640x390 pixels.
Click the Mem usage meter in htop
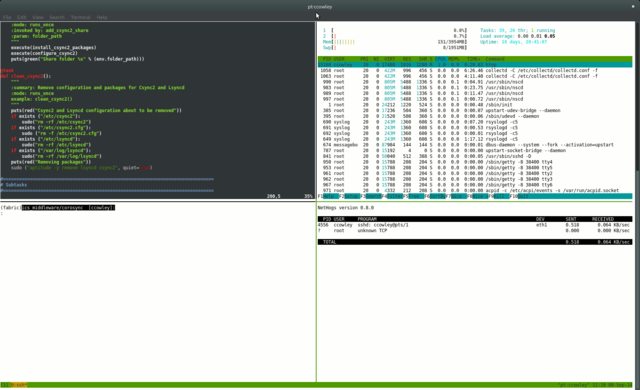[395, 42]
